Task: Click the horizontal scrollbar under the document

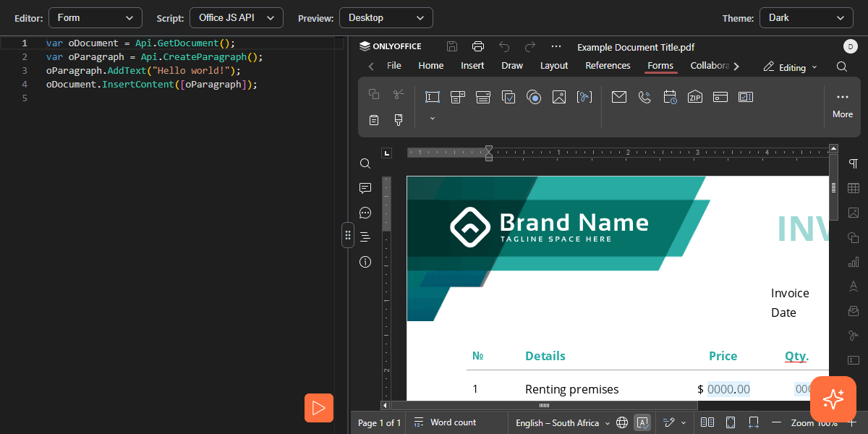Action: coord(544,406)
